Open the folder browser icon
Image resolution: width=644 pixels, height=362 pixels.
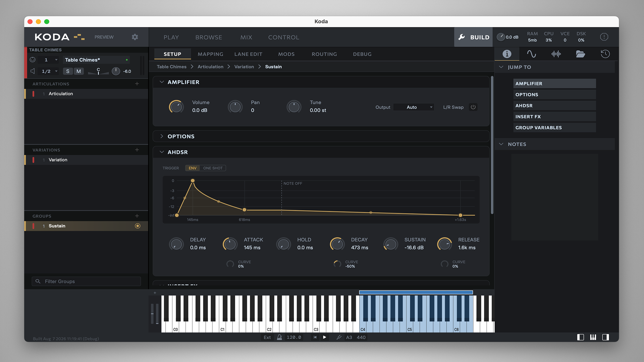click(581, 54)
